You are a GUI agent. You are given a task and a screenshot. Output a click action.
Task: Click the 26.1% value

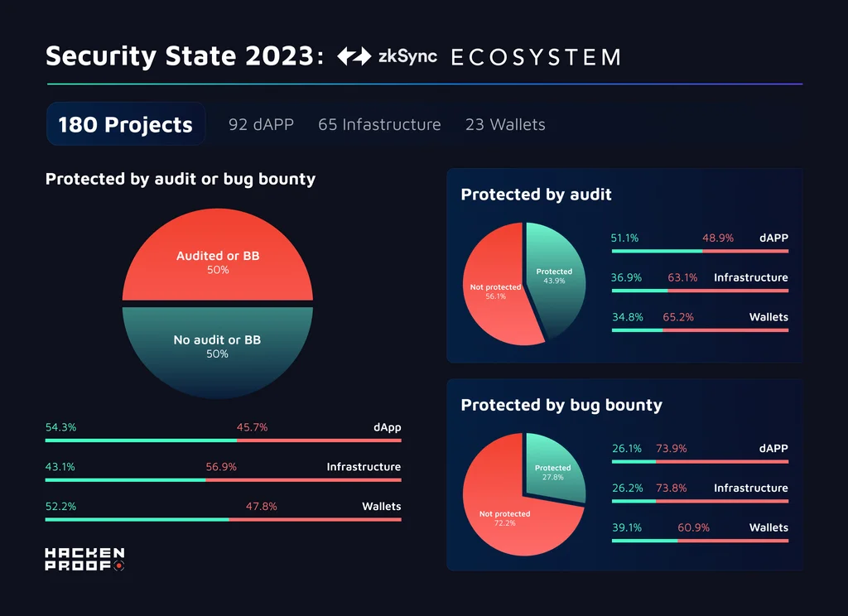pos(627,449)
